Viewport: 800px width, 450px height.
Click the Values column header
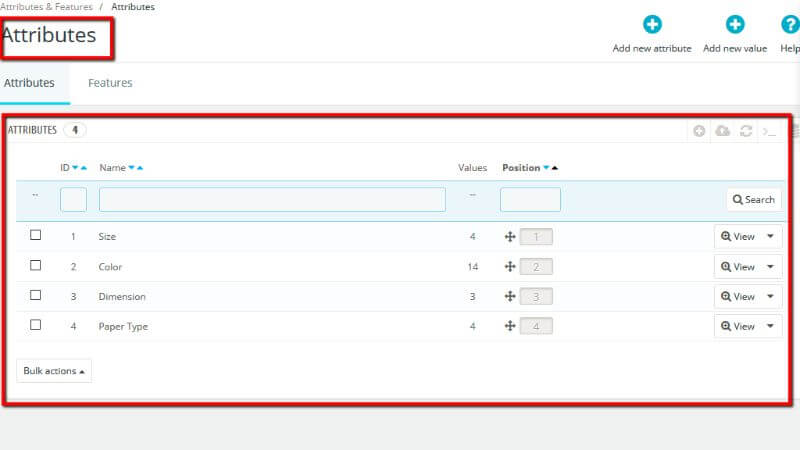(472, 168)
